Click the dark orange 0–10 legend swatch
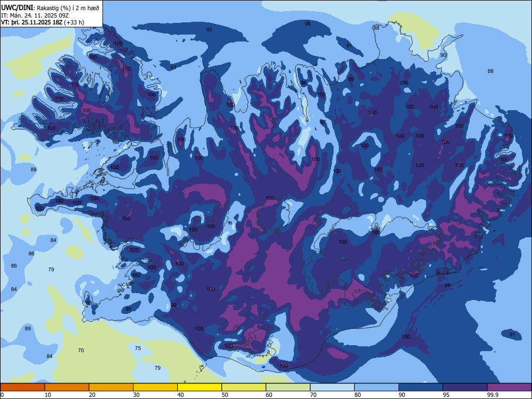The width and height of the screenshot is (532, 399). [22, 387]
